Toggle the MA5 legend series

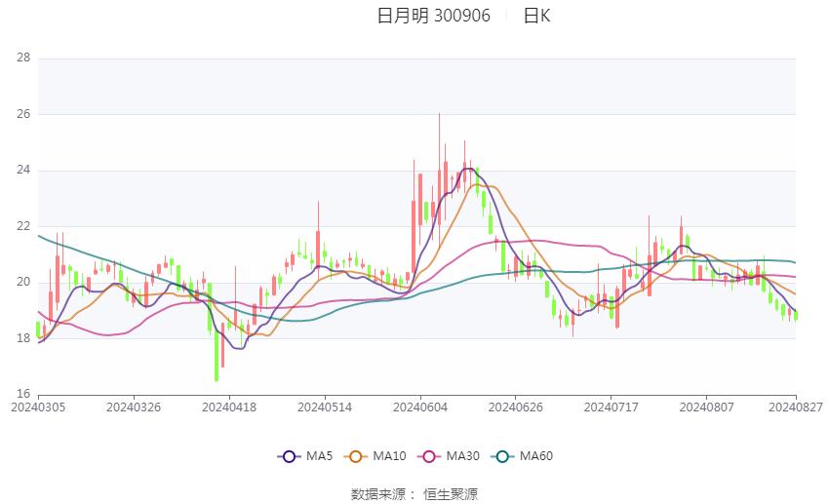coord(305,456)
